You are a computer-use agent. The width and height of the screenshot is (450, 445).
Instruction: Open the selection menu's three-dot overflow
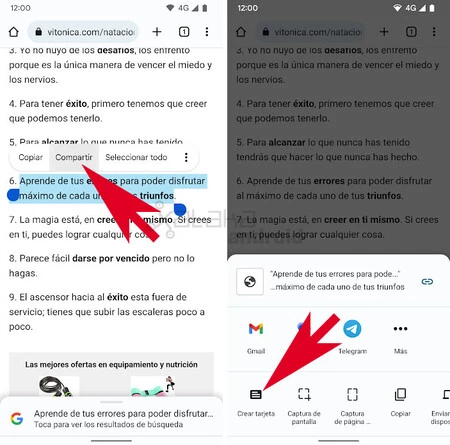(x=186, y=157)
